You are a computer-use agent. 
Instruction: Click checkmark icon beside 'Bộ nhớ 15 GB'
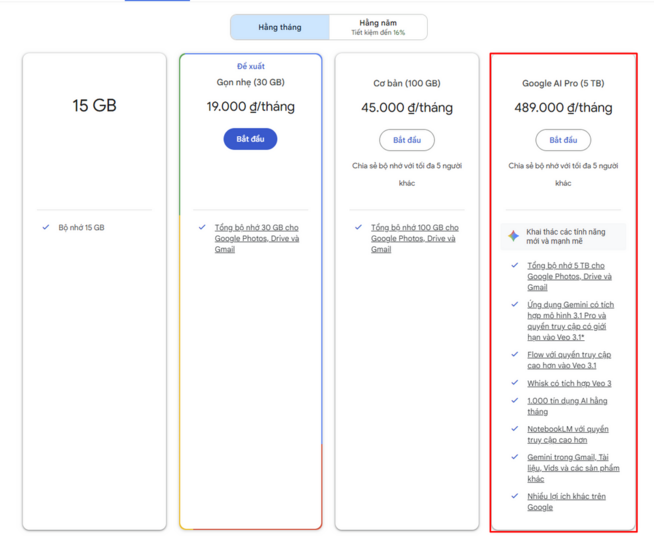[x=46, y=228]
